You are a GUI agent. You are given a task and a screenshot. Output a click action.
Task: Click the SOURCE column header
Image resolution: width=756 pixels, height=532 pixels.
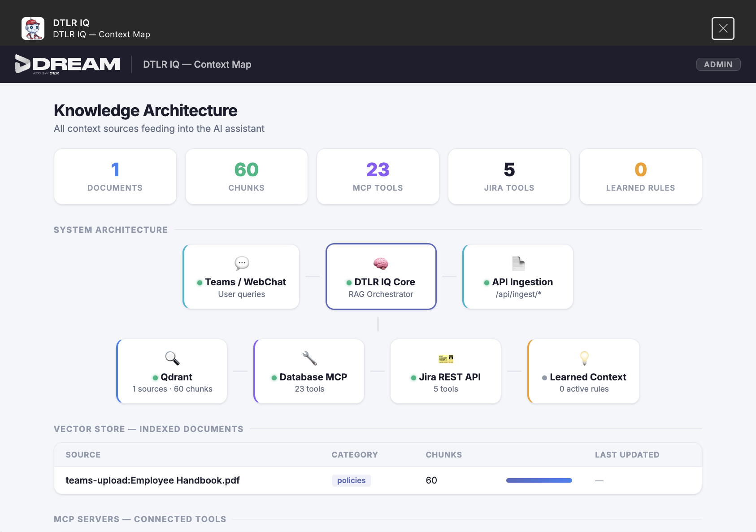[83, 455]
